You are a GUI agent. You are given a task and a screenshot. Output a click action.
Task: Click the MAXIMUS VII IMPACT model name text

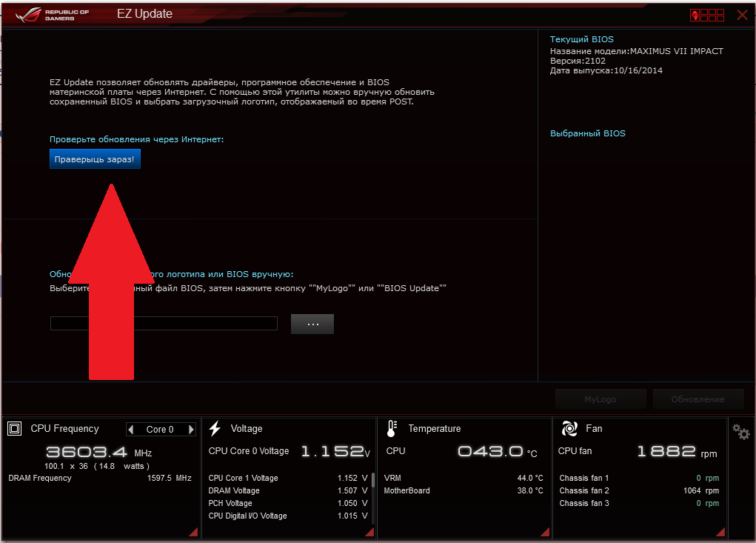coord(677,51)
